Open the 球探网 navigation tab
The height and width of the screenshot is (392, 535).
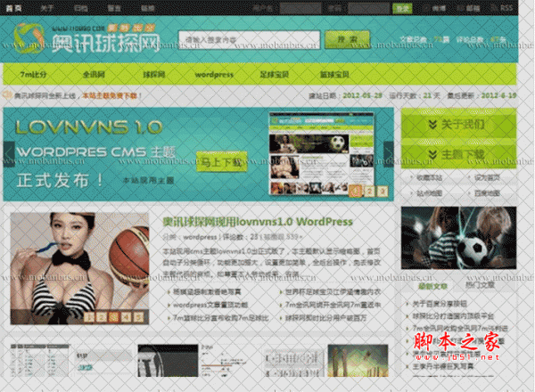154,74
